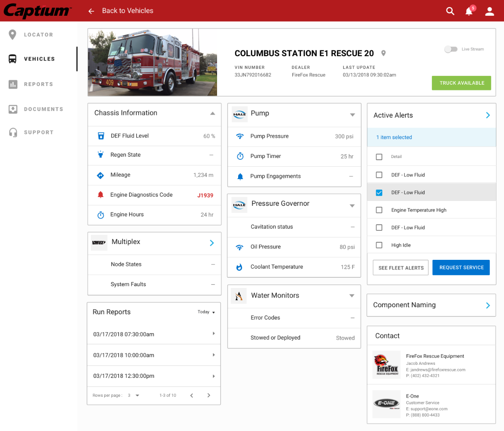504x431 pixels.
Task: Go to previous run reports page
Action: [192, 395]
